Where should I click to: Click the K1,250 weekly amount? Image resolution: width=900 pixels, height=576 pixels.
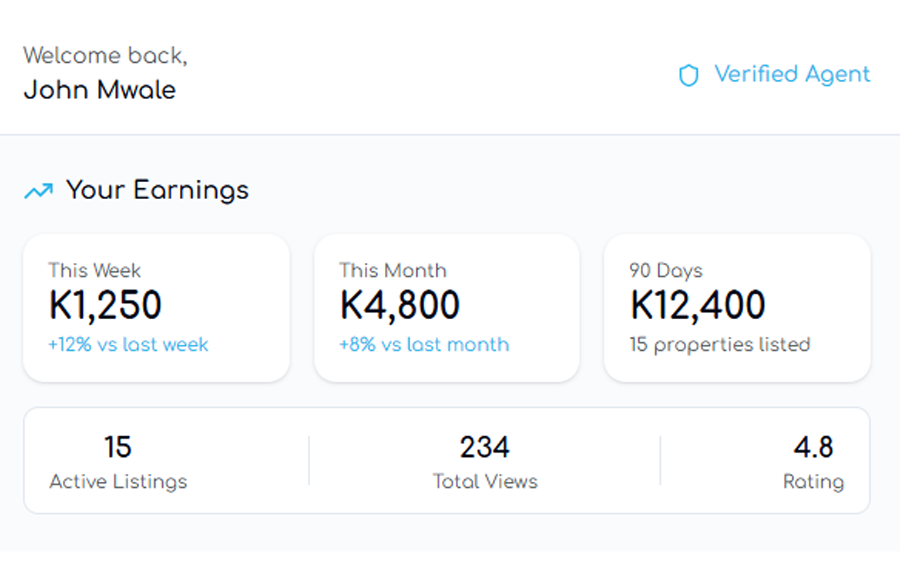[x=105, y=306]
